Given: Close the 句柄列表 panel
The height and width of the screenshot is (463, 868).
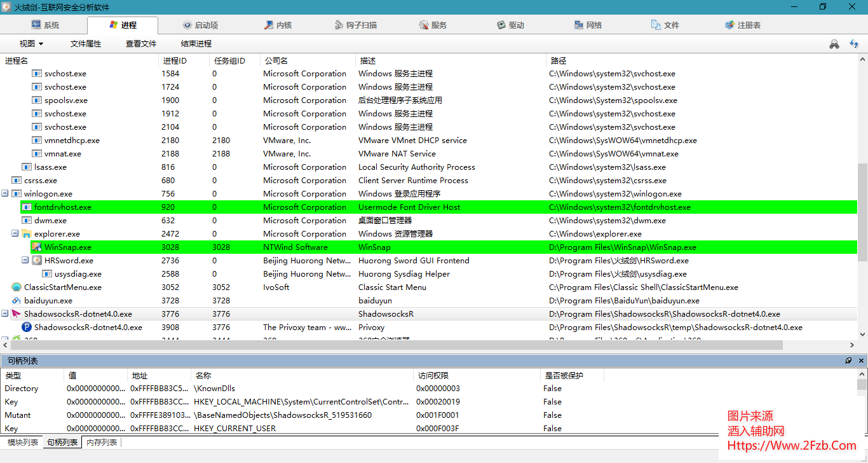Looking at the screenshot, I should tap(861, 361).
